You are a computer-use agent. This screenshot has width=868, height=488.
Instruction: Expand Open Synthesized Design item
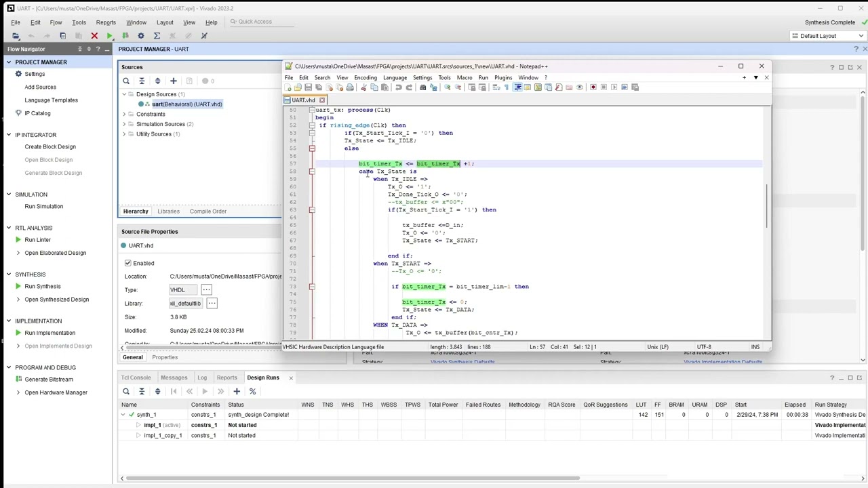[18, 300]
